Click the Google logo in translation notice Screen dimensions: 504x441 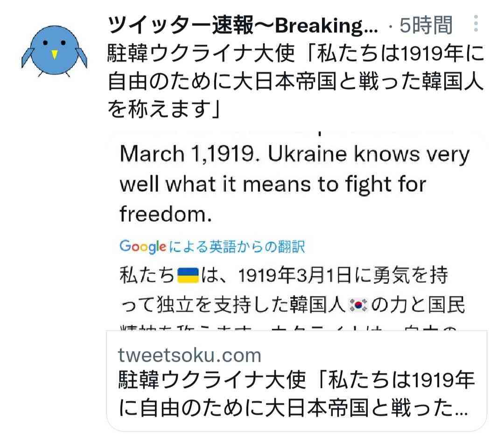click(143, 246)
